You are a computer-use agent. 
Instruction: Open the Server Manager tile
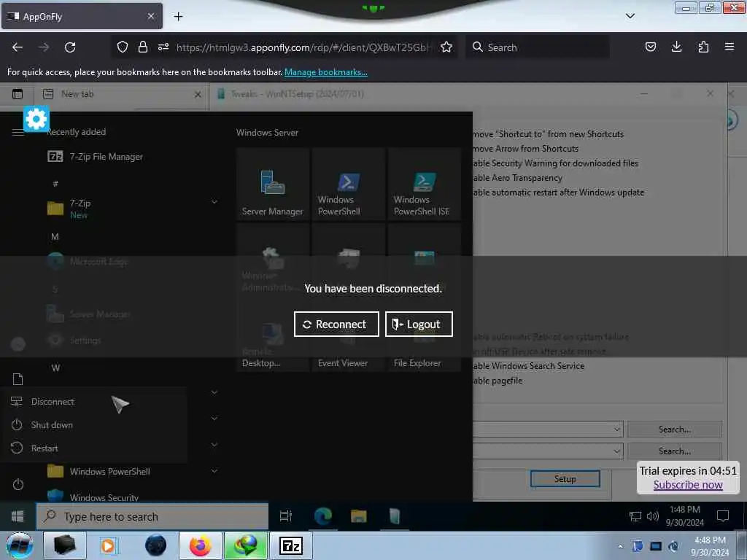coord(273,184)
